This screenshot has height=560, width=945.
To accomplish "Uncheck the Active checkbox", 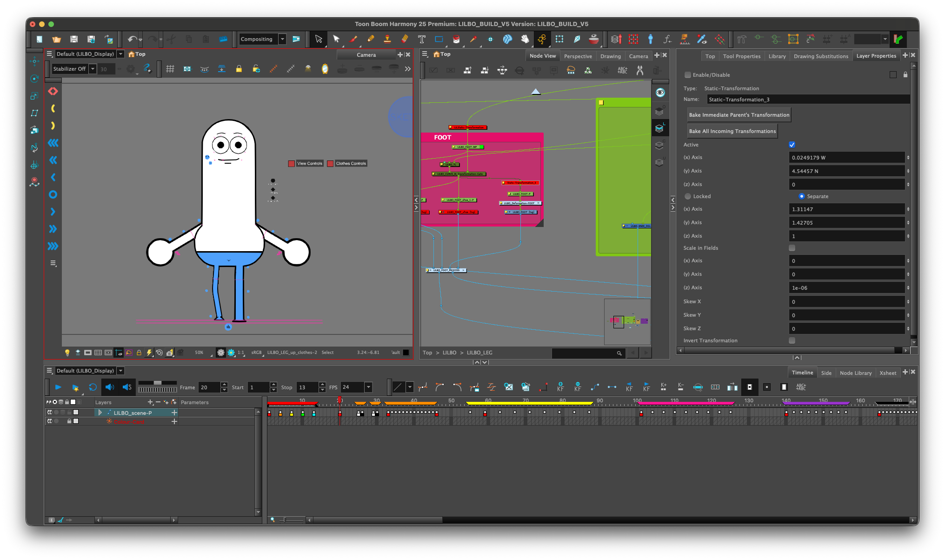I will (792, 145).
